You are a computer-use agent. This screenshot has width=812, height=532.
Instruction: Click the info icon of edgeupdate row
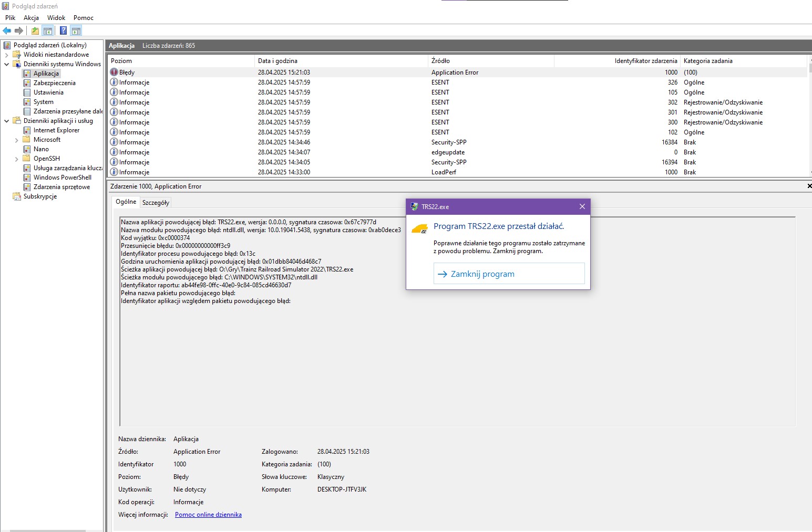pyautogui.click(x=114, y=152)
